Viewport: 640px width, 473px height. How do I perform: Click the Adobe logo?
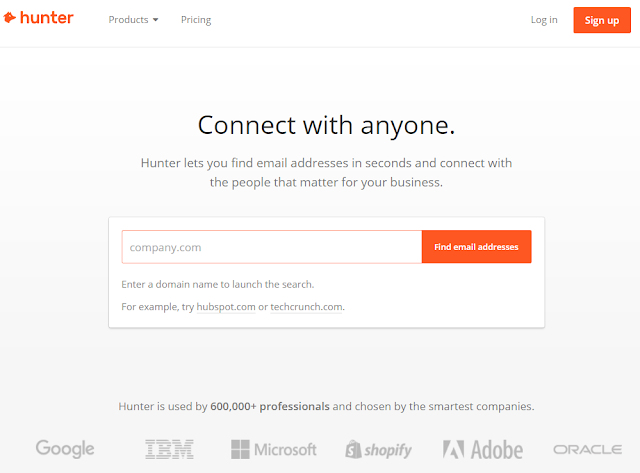[454, 449]
